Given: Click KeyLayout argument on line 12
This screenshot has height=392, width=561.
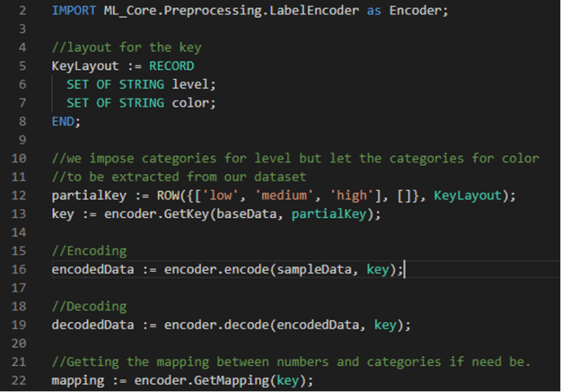Looking at the screenshot, I should click(467, 196).
